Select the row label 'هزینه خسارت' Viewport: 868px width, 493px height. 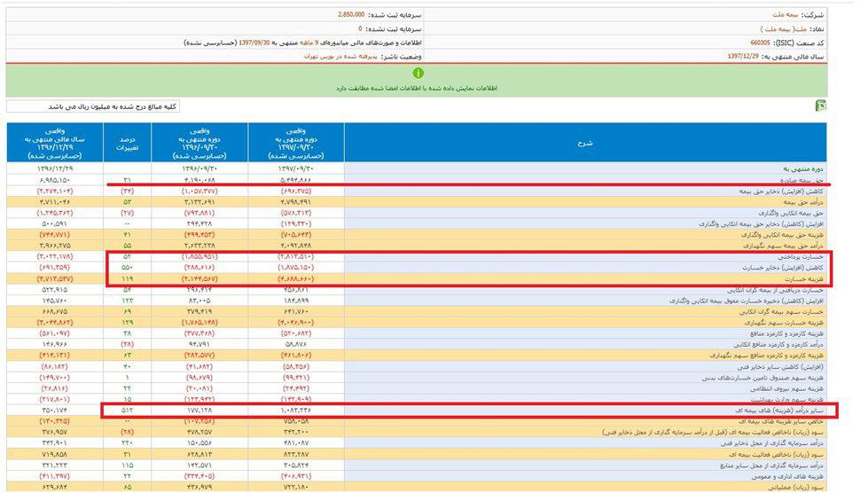point(805,279)
